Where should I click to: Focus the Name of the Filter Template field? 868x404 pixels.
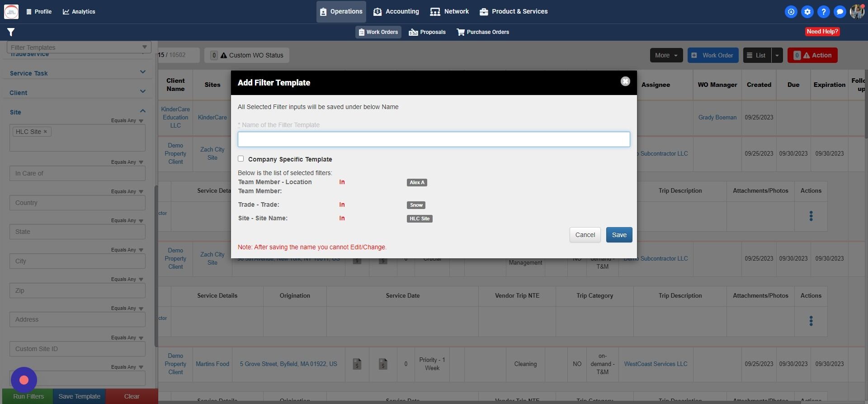434,139
